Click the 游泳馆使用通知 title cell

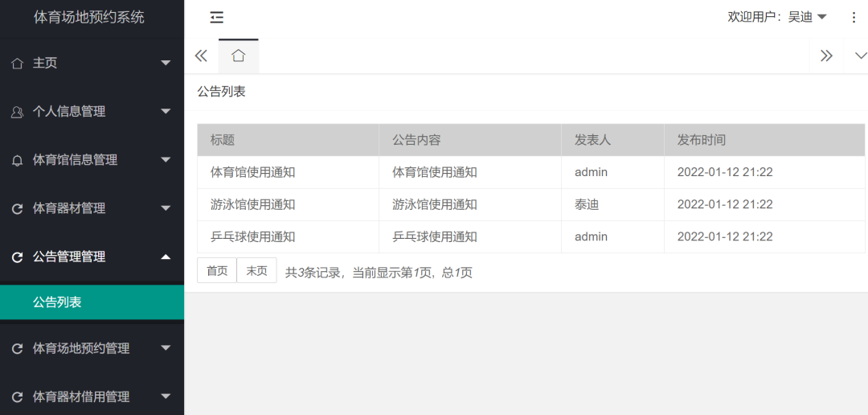[288, 204]
